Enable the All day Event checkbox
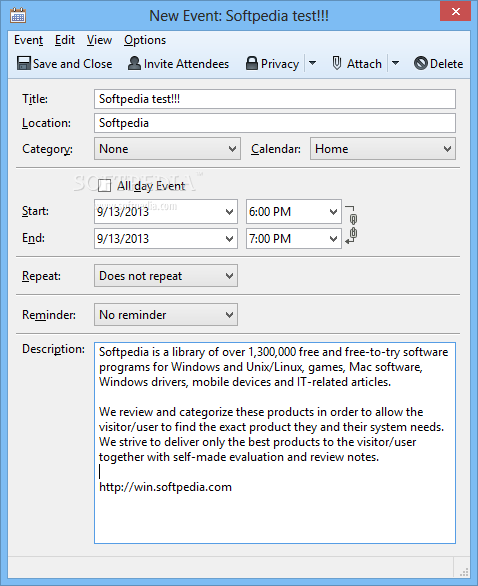The width and height of the screenshot is (478, 586). 104,185
